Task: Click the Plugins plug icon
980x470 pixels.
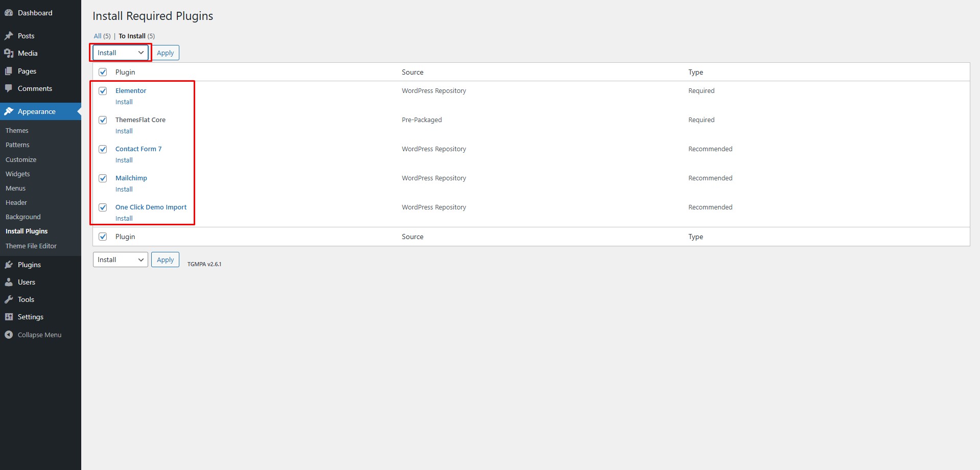Action: pos(9,265)
